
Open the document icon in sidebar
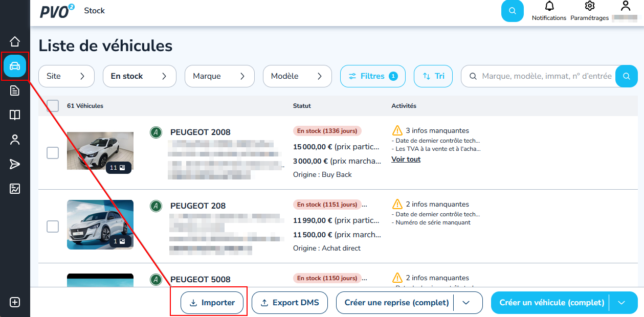tap(15, 90)
